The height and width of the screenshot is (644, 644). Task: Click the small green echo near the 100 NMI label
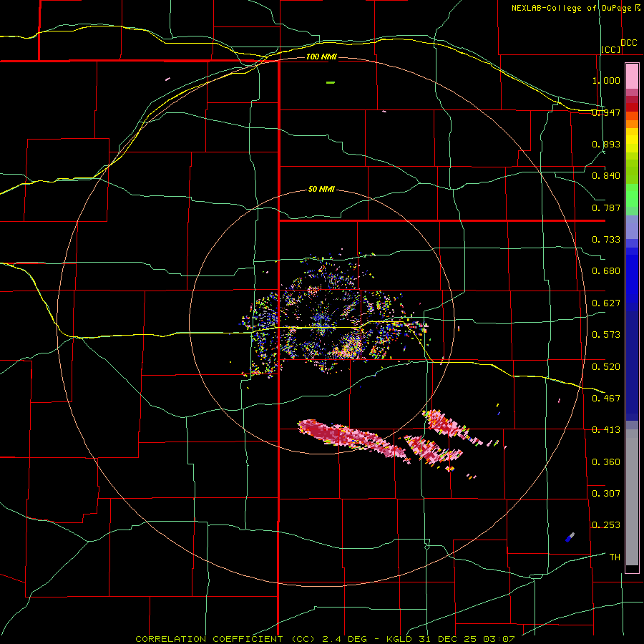coord(330,82)
